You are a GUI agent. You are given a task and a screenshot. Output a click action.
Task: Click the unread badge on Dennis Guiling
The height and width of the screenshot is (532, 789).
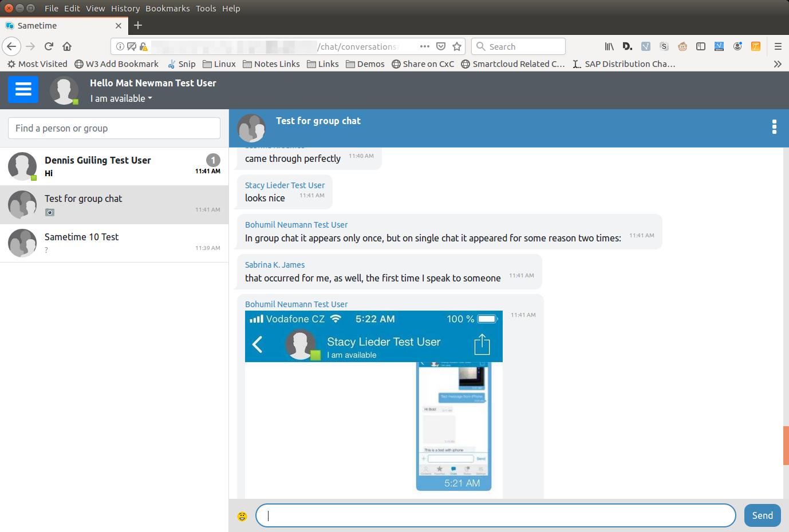[x=213, y=160]
